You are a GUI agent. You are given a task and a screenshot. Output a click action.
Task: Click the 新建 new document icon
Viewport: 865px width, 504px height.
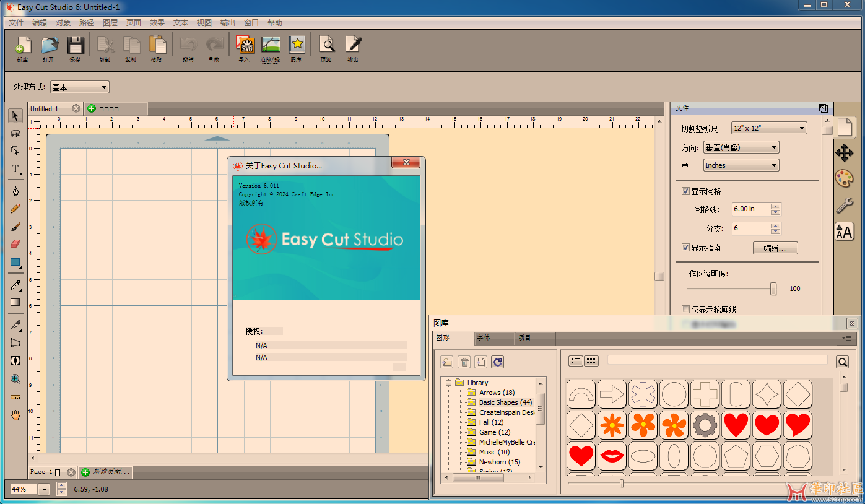[23, 45]
